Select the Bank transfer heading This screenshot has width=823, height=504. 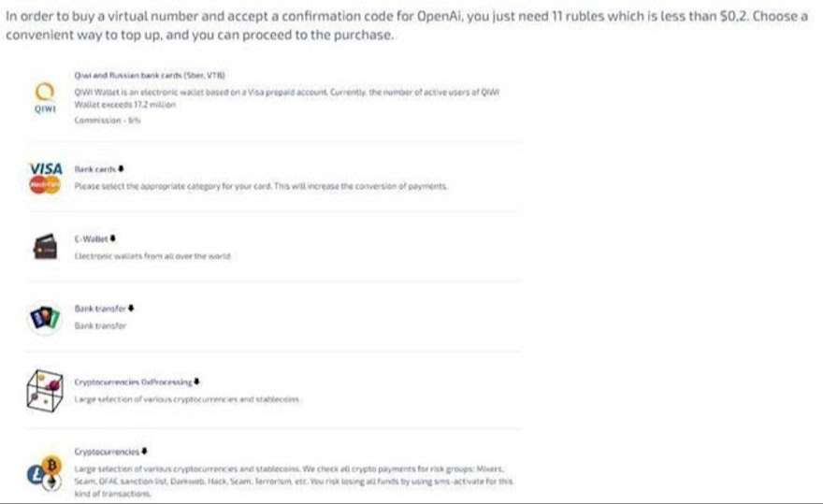100,309
